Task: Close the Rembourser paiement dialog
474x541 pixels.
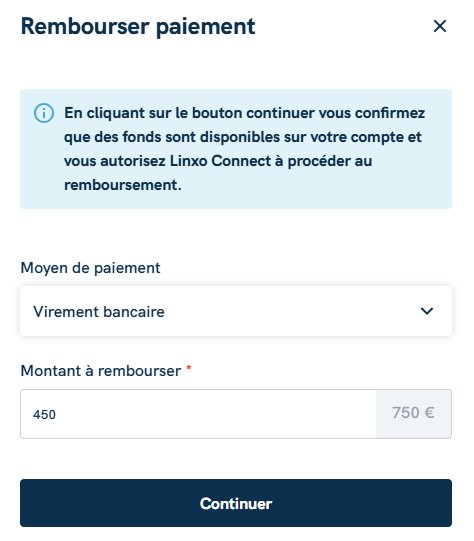Action: click(x=440, y=26)
